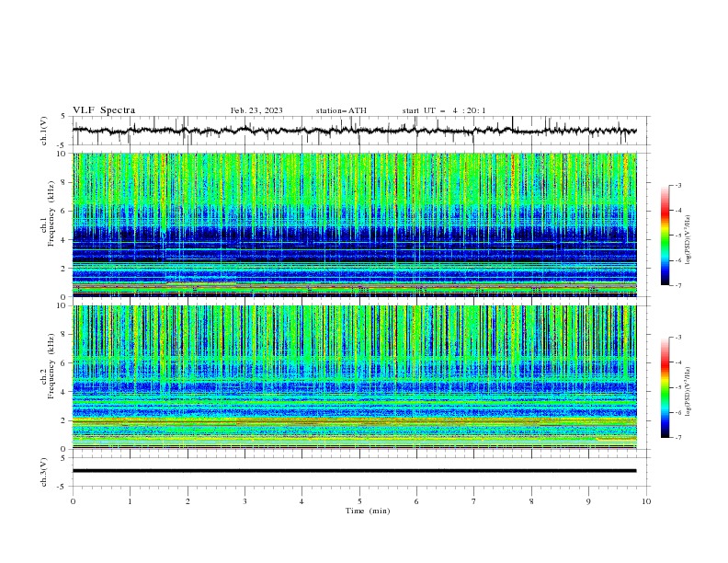728x563 pixels.
Task: Click the ch.1 spectrogram panel
Action: click(355, 224)
